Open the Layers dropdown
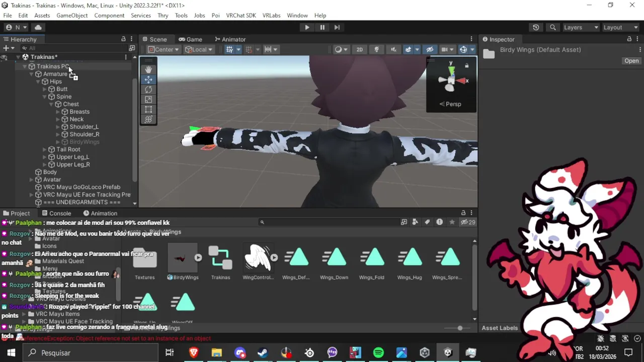Viewport: 644px width, 362px height. point(581,27)
